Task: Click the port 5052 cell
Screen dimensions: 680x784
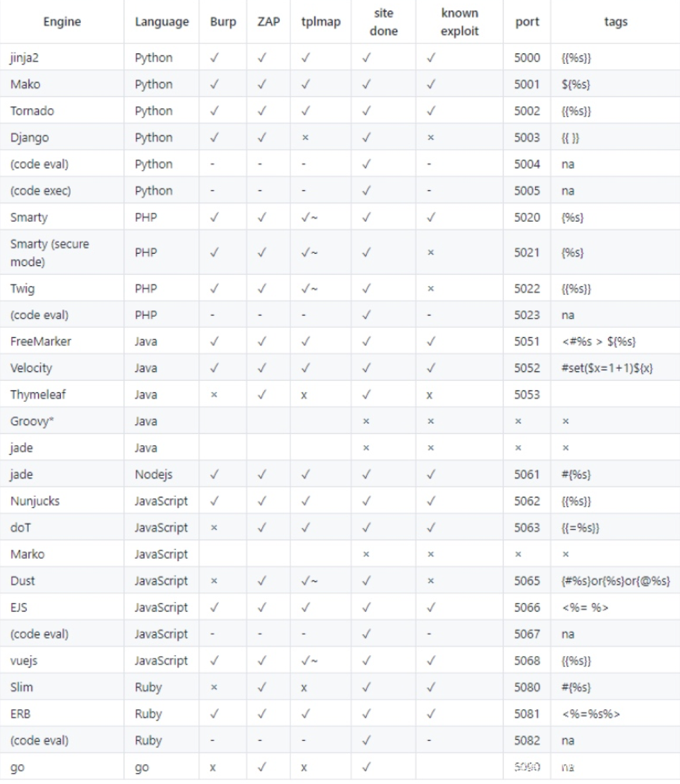Action: (x=527, y=368)
